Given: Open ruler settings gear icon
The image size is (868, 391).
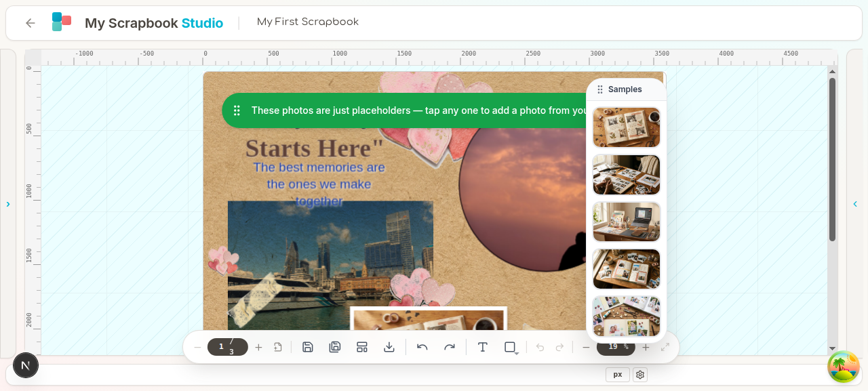Looking at the screenshot, I should [640, 374].
